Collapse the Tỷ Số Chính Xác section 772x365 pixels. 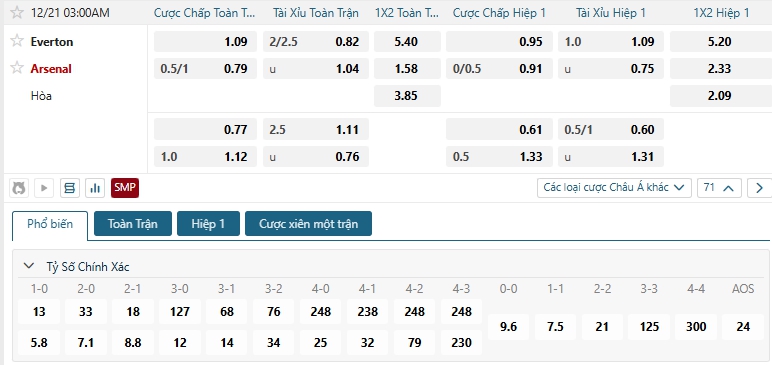click(29, 266)
